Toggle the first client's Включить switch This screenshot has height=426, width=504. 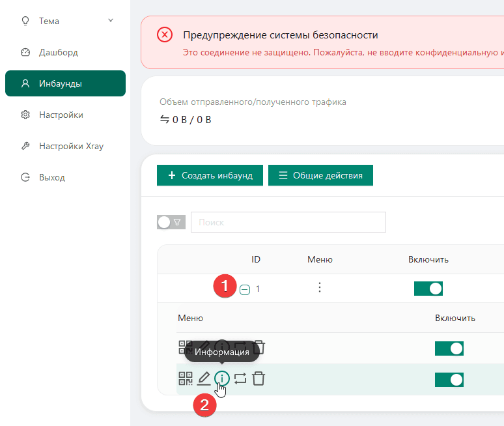coord(449,348)
